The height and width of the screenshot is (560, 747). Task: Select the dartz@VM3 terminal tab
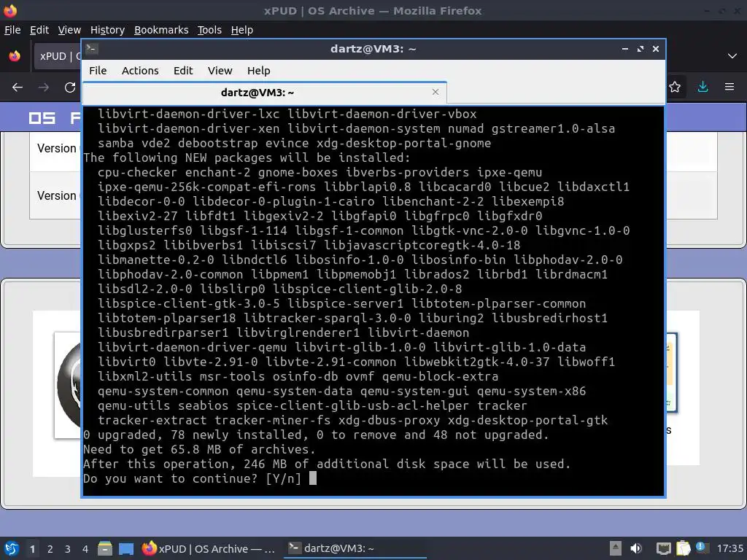tap(264, 93)
